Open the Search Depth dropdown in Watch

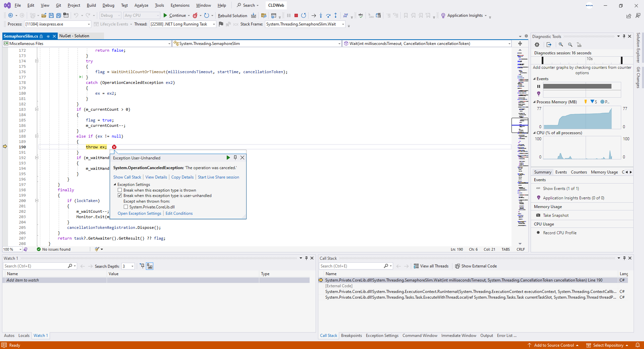pyautogui.click(x=128, y=266)
